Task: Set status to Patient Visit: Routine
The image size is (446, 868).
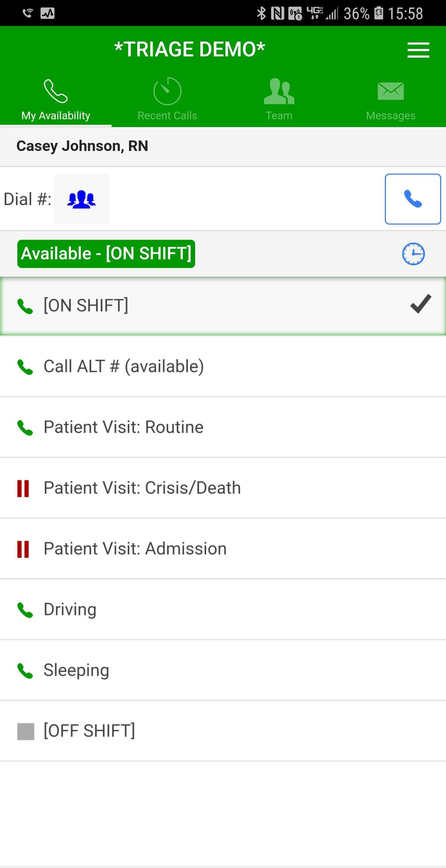Action: [222, 427]
